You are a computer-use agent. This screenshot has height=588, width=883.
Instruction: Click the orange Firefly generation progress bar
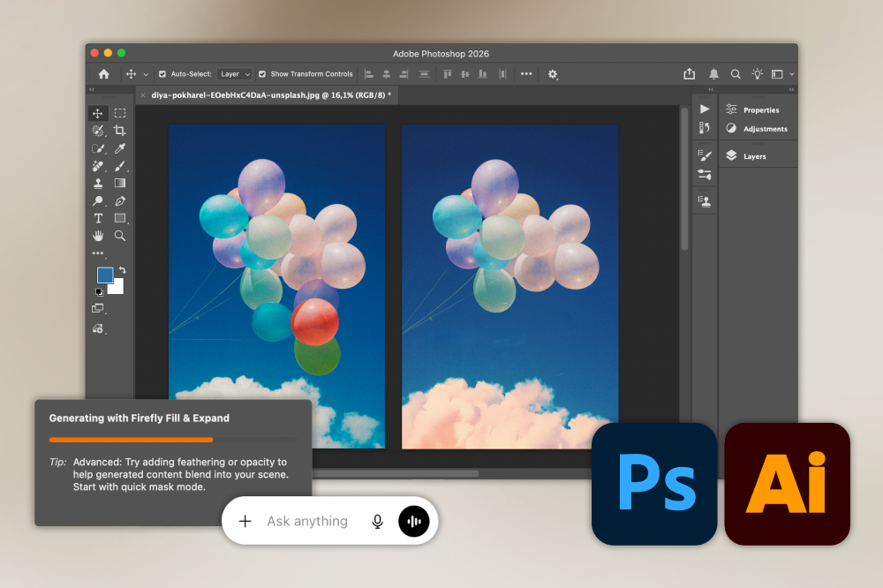point(131,440)
